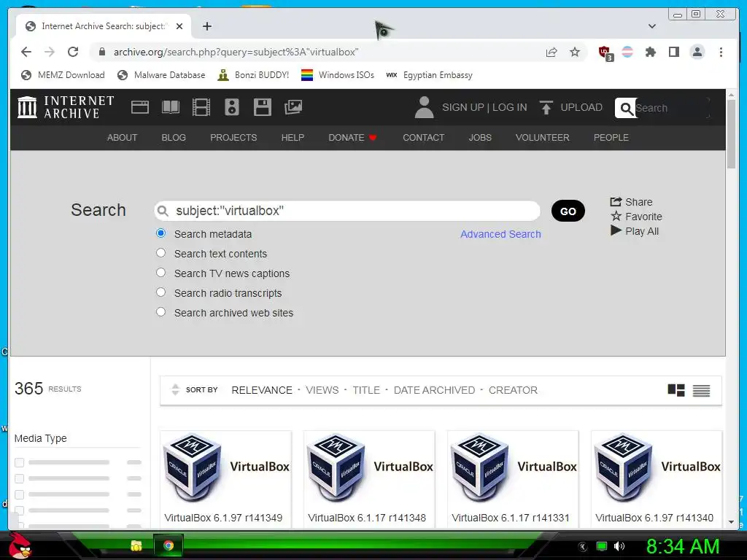Sort results by TITLE
This screenshot has width=747, height=560.
tap(366, 391)
